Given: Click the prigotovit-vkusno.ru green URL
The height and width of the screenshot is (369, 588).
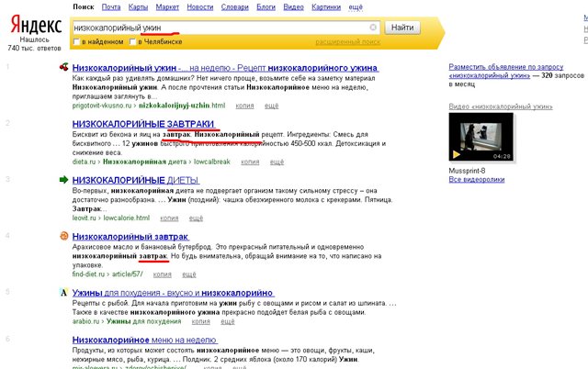Looking at the screenshot, I should (x=102, y=106).
